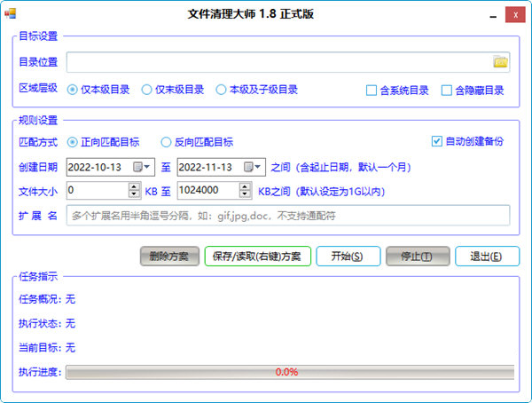
Task: Click the hint text 默认设定为1G以内
Action: pos(340,192)
